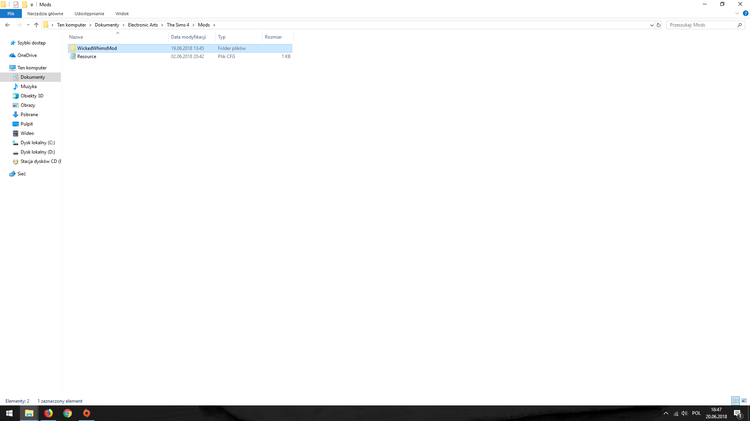Click the new folder quick access icon
The image size is (750, 421).
pos(24,4)
